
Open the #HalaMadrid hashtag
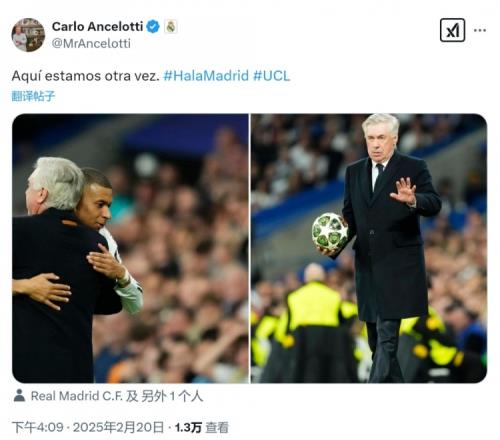(206, 76)
